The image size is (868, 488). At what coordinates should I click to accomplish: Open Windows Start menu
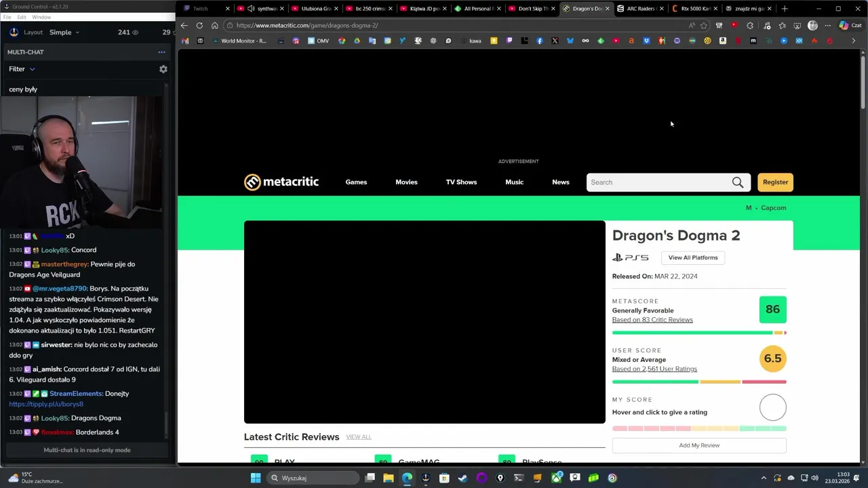256,478
